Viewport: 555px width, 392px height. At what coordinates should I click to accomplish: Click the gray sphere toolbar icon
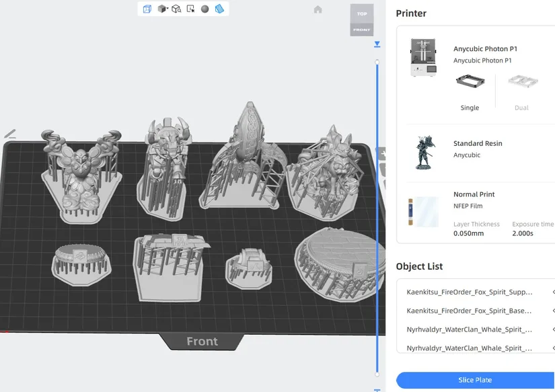[x=205, y=9]
